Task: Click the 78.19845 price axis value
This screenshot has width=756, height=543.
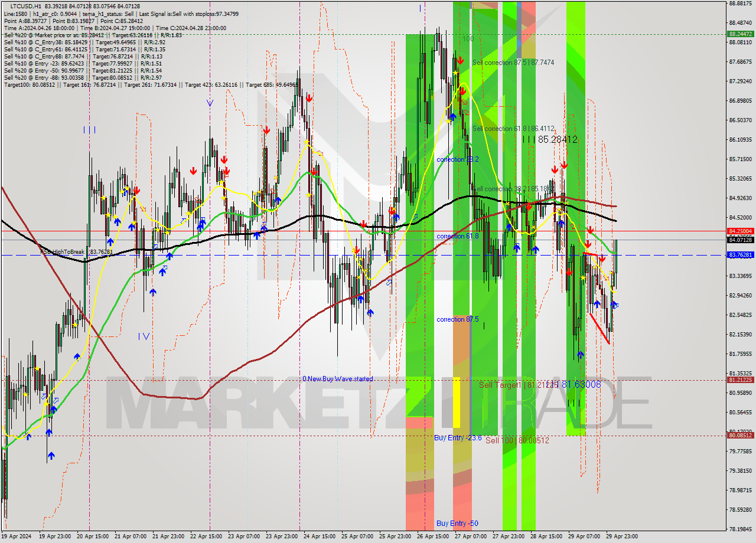Action: tap(741, 529)
